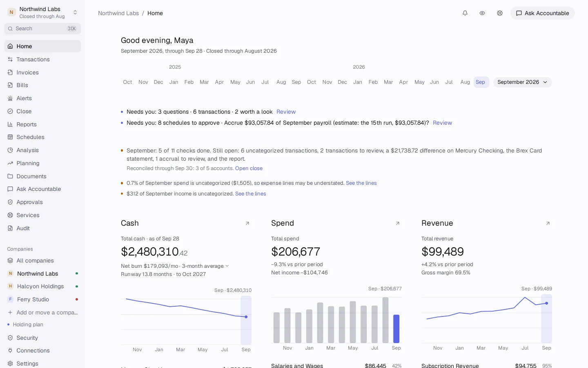Click See the lines for uncategorized income
Viewport: 588px width, 368px height.
point(251,194)
